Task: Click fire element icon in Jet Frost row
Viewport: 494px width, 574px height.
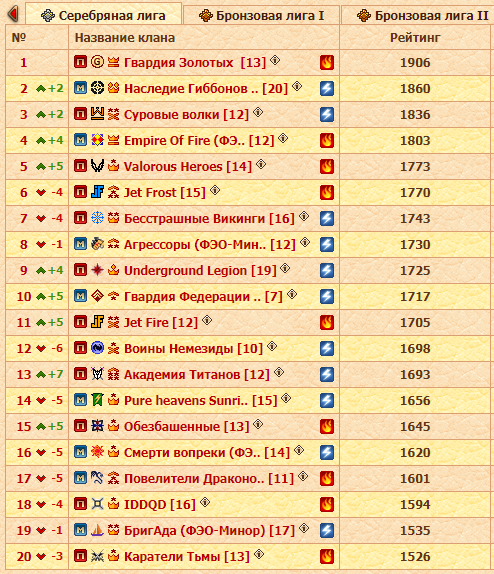Action: 327,192
